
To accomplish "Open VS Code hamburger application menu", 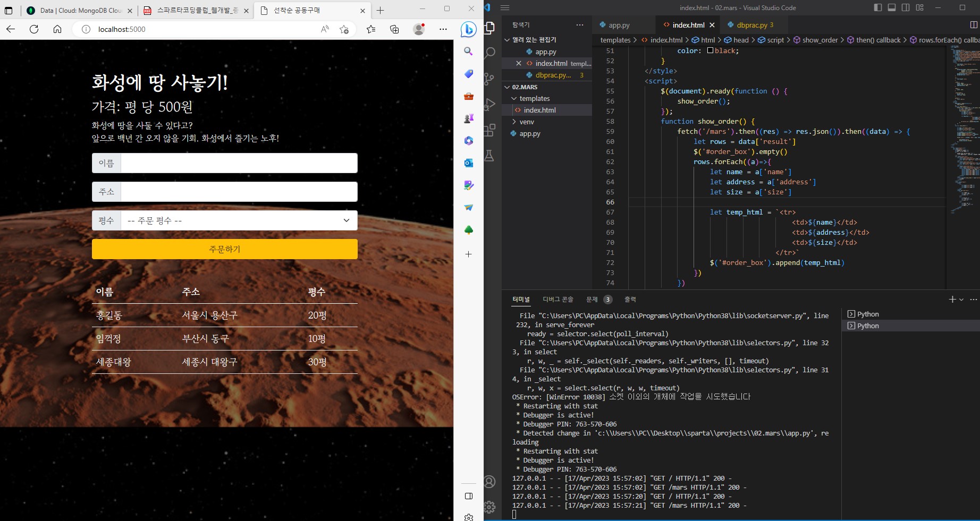I will click(505, 8).
